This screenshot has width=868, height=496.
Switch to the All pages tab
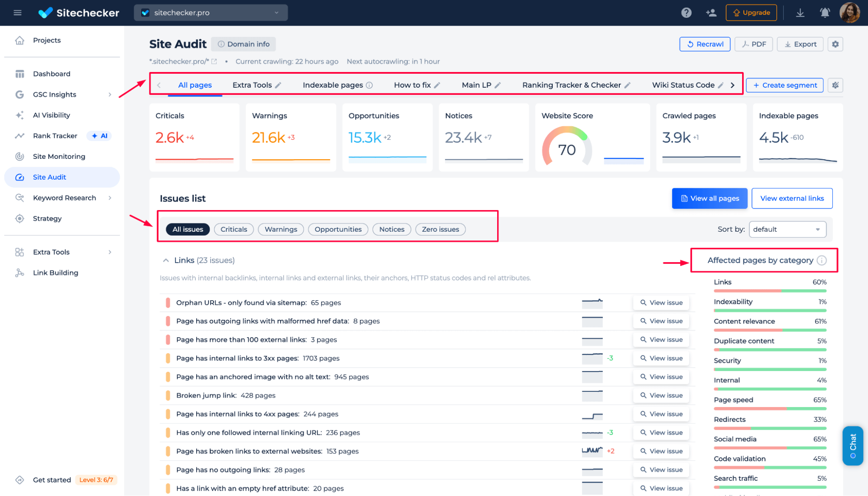pyautogui.click(x=195, y=85)
